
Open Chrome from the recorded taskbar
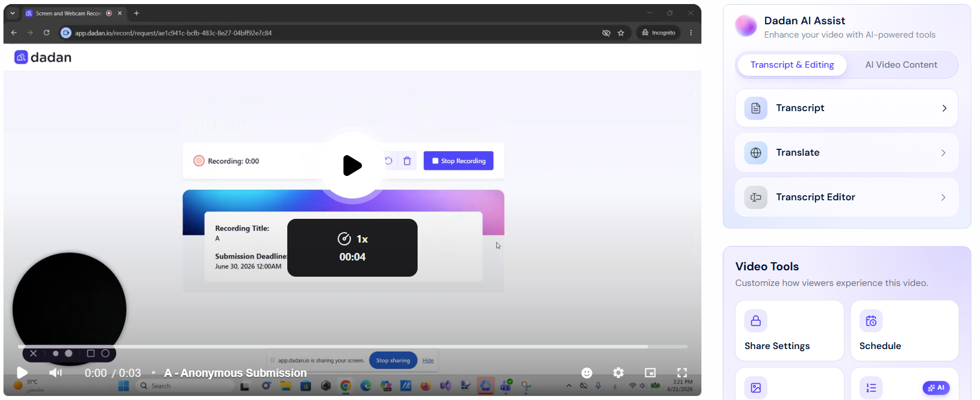tap(346, 386)
